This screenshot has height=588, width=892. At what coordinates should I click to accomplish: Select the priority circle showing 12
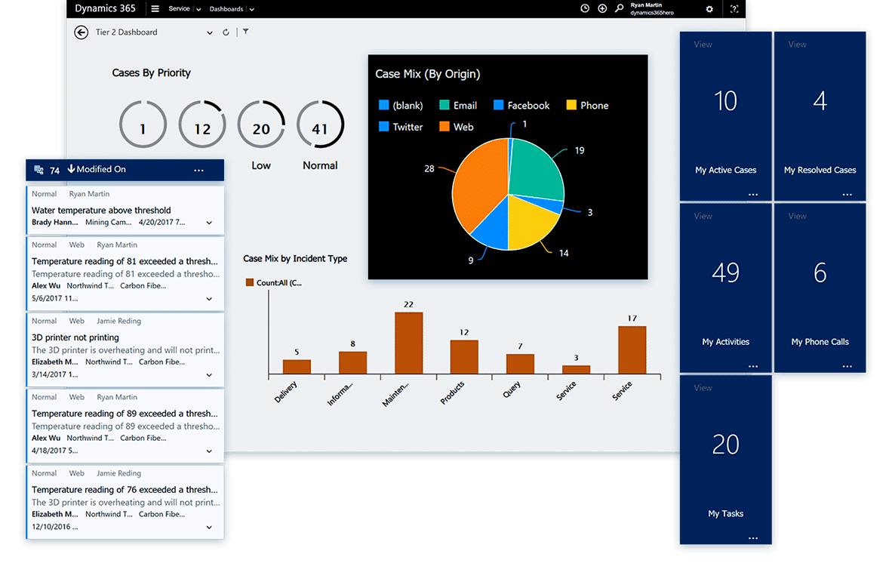pyautogui.click(x=202, y=124)
